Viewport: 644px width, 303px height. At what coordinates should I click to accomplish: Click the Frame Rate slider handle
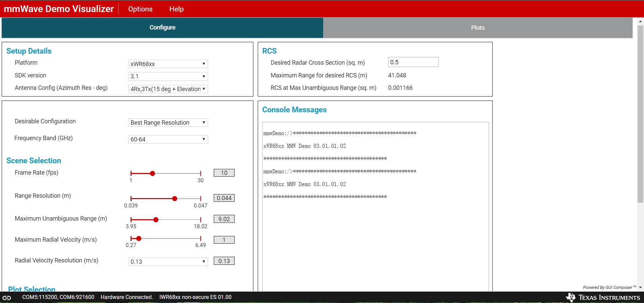click(x=152, y=173)
